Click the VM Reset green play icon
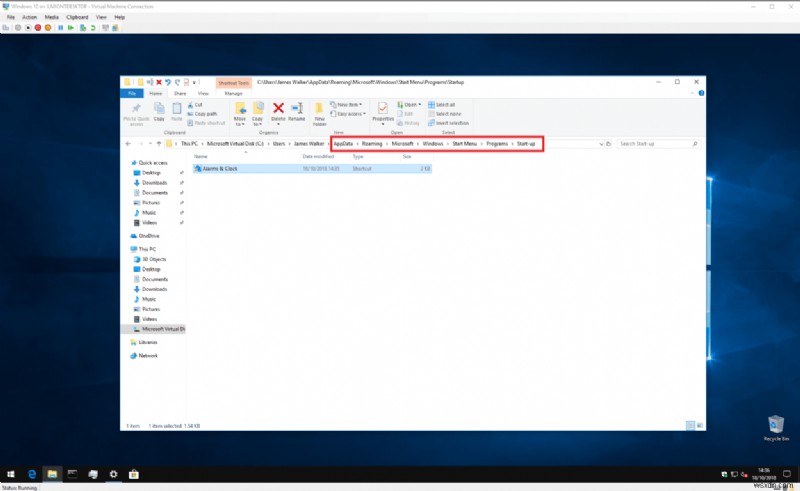The image size is (800, 491). (x=71, y=28)
